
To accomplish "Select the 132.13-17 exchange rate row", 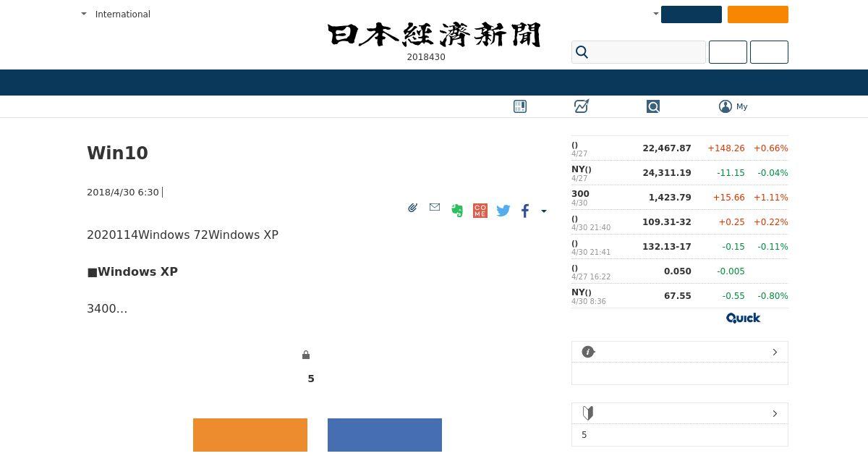I will coord(680,247).
